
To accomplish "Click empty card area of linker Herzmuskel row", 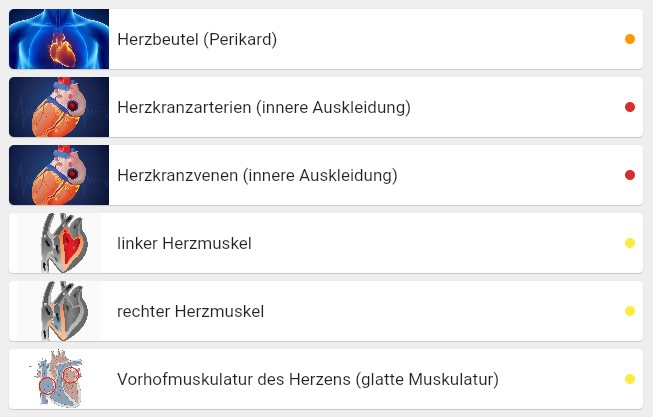I will (x=437, y=243).
